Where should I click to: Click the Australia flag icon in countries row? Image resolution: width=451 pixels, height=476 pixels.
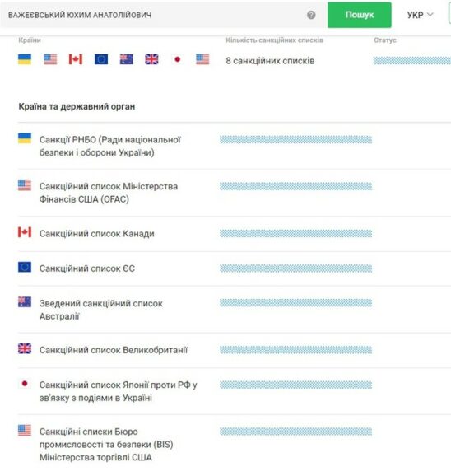tap(127, 59)
